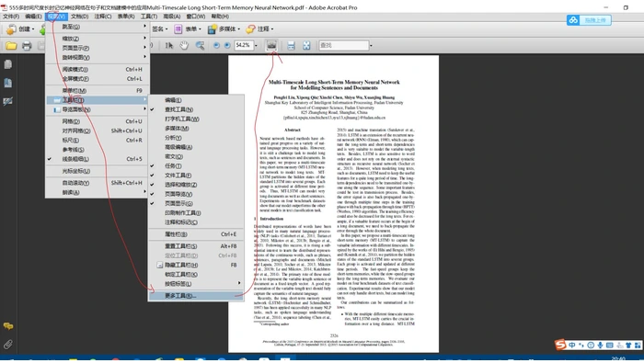
Task: Open the 签名 toolbar dropdown
Action: [x=160, y=29]
